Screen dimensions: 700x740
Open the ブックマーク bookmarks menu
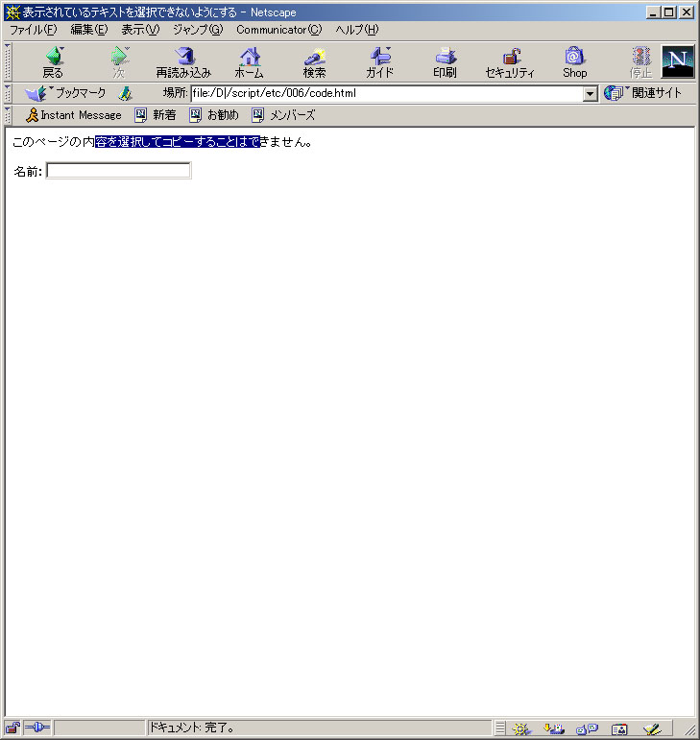[x=65, y=93]
